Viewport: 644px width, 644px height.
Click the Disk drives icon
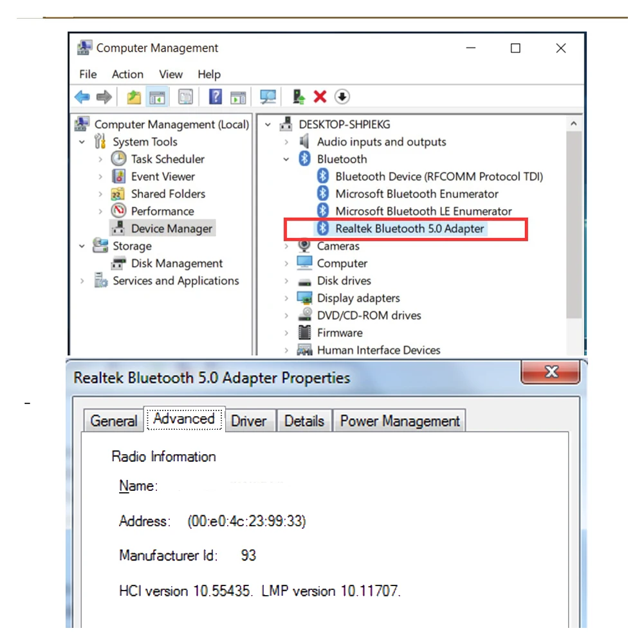304,281
